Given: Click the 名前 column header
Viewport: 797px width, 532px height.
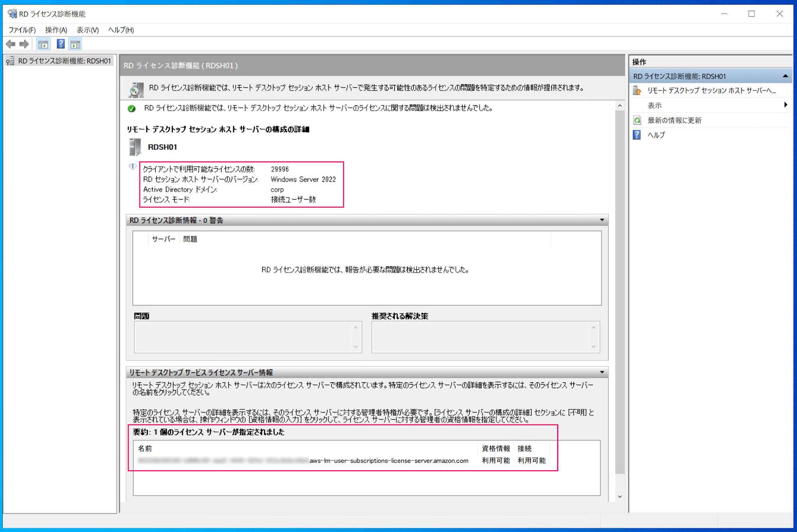Looking at the screenshot, I should [145, 449].
